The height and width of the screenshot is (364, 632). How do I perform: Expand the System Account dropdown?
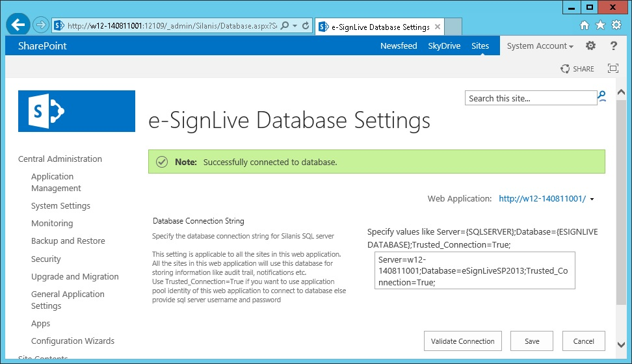point(540,46)
